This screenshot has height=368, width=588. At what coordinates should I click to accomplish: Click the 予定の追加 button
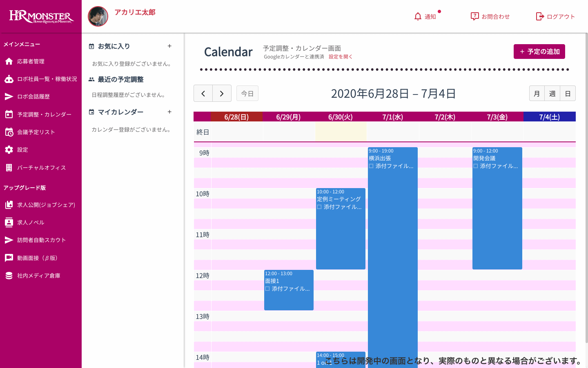coord(539,52)
